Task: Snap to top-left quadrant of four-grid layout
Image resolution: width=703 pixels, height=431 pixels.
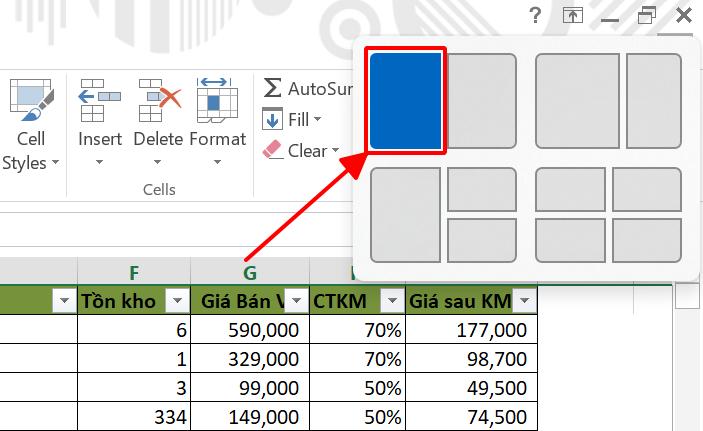Action: click(x=571, y=189)
